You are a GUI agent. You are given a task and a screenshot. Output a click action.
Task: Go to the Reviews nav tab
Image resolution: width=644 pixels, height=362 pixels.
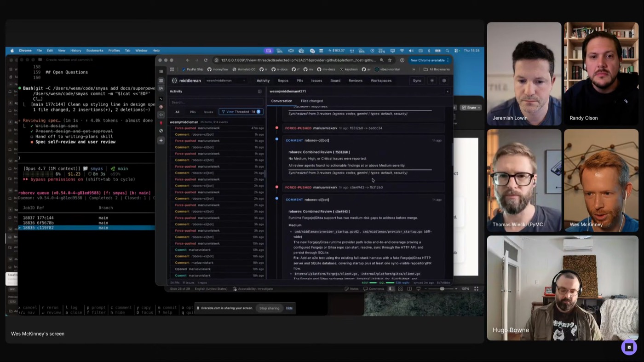(x=356, y=80)
